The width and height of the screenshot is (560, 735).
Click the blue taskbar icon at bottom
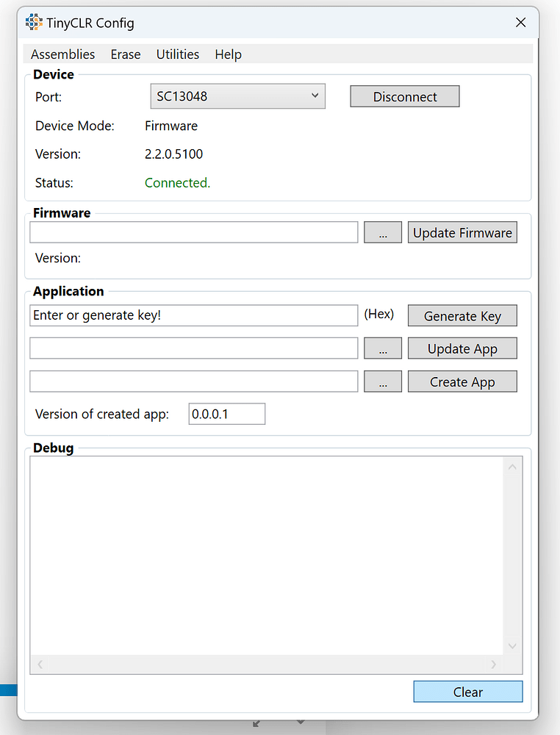tap(6, 689)
